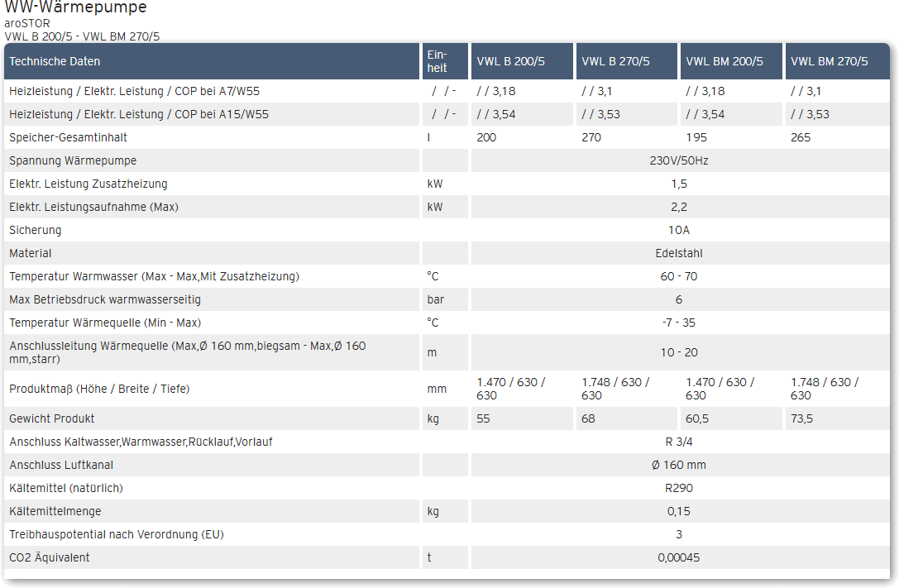
Task: Click 'Treibhauspotential nach Verordnung (EU)' row label
Action: pyautogui.click(x=117, y=535)
